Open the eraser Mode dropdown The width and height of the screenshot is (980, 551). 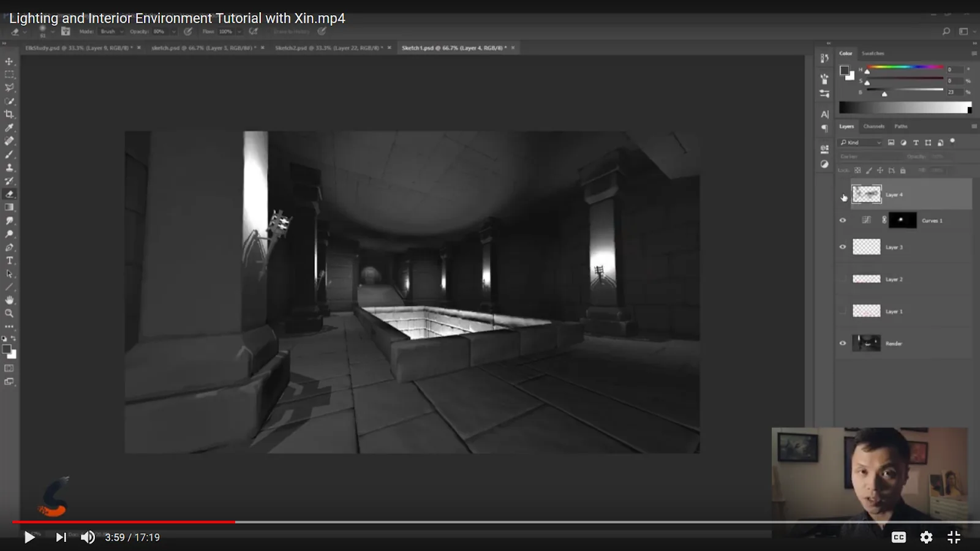112,31
